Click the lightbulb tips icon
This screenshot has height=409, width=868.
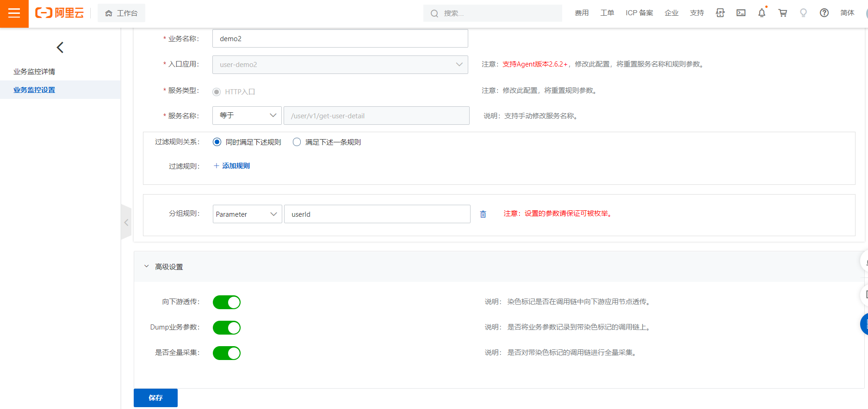804,13
